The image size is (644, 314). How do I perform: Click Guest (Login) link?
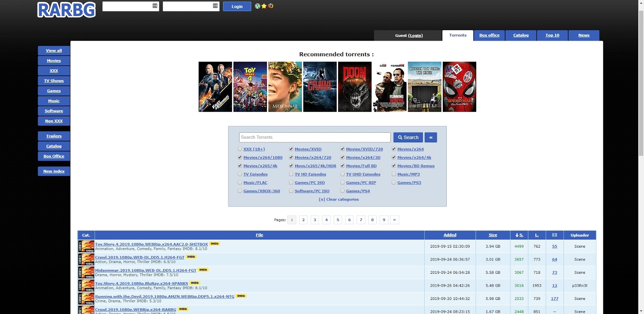(409, 35)
